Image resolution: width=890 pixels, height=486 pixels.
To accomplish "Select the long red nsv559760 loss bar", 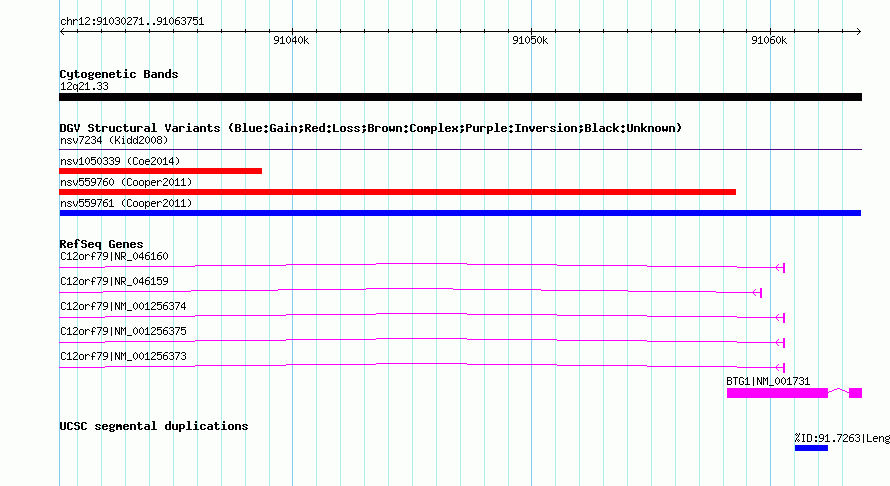I will [397, 192].
